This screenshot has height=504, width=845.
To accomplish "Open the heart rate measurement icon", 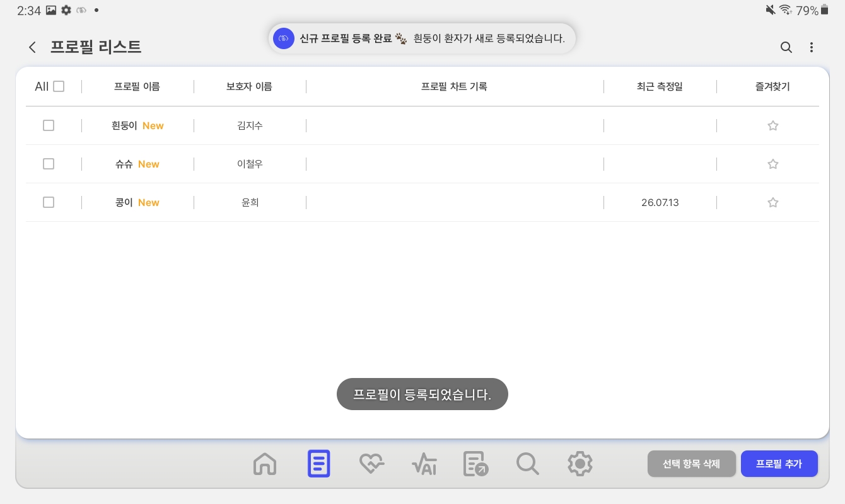I will (371, 464).
